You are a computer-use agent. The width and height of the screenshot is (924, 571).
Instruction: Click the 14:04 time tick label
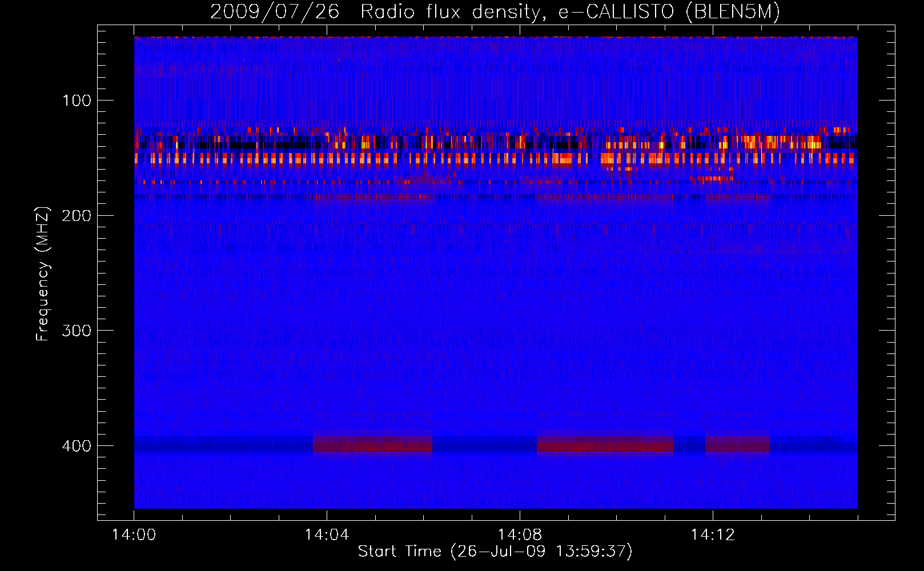327,534
